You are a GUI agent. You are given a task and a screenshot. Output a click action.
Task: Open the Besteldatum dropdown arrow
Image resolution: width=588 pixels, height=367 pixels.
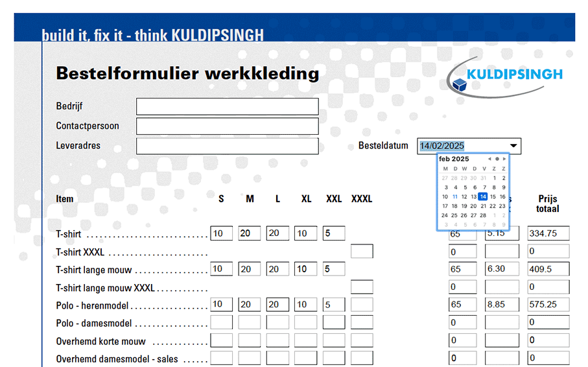pos(513,146)
